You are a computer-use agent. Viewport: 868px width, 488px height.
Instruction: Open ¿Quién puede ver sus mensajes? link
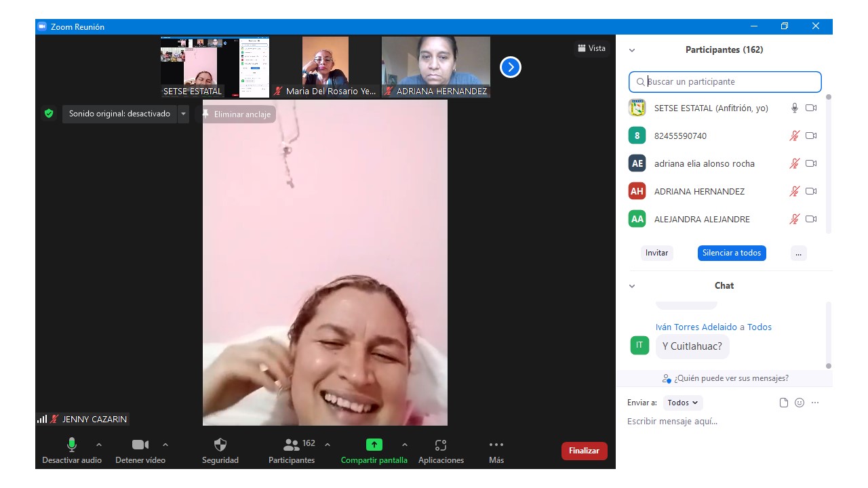coord(726,378)
